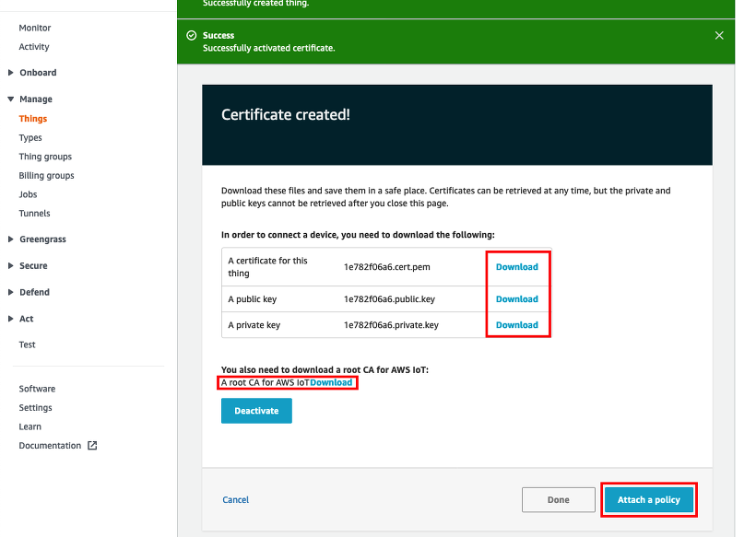Open Documentation link in the sidebar
756x537 pixels.
50,446
